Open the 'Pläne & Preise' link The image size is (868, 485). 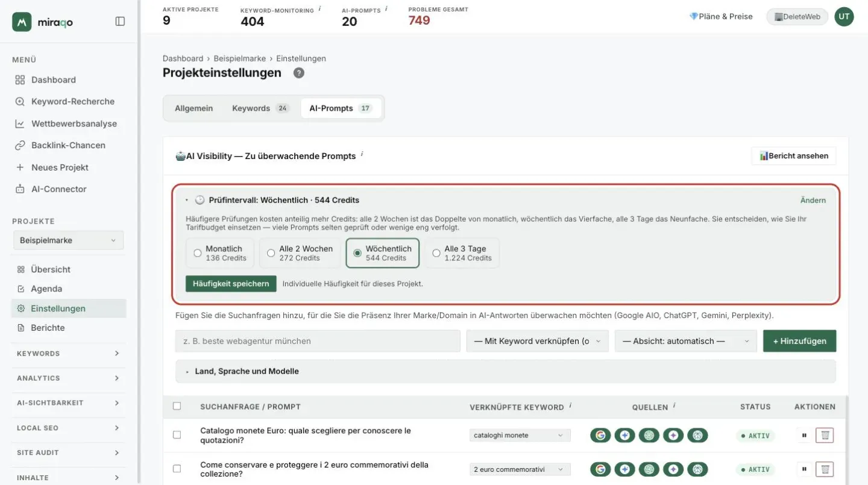[x=721, y=17]
